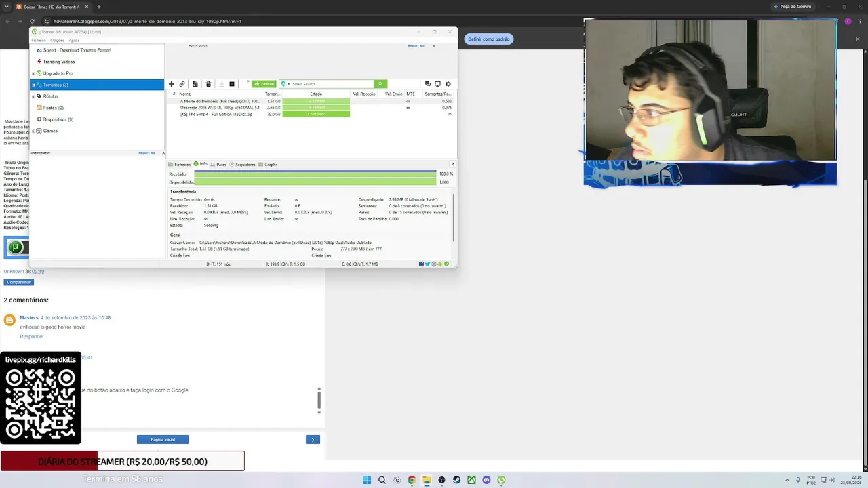The width and height of the screenshot is (868, 488).
Task: Click Peça ao Gemini button
Action: 792,7
